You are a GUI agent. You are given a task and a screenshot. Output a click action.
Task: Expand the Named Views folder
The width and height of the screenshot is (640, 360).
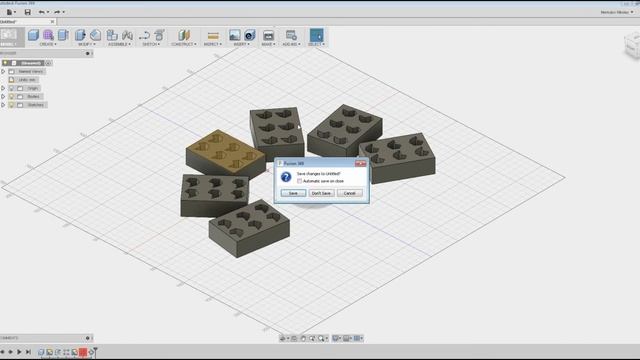(3, 71)
